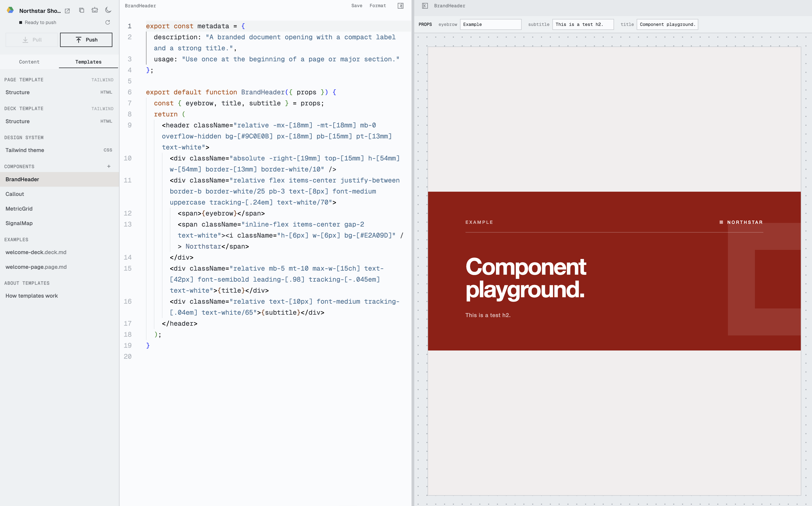
Task: Click 'This is a test h2.' in preview
Action: point(488,315)
